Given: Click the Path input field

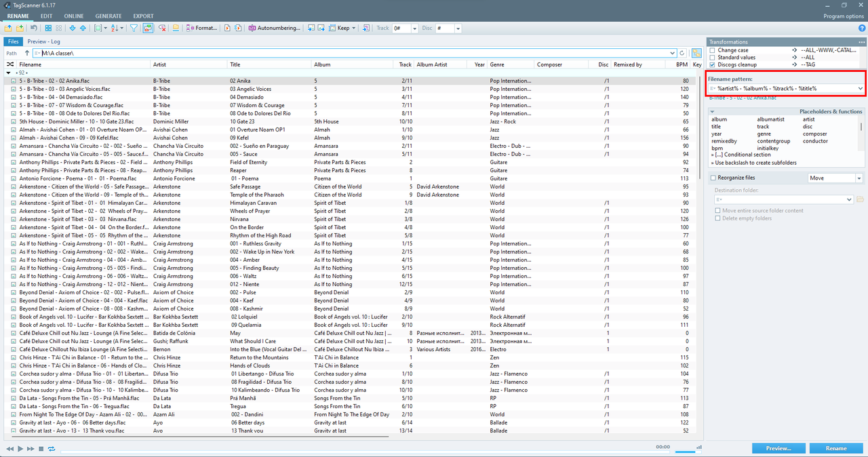Looking at the screenshot, I should [354, 53].
